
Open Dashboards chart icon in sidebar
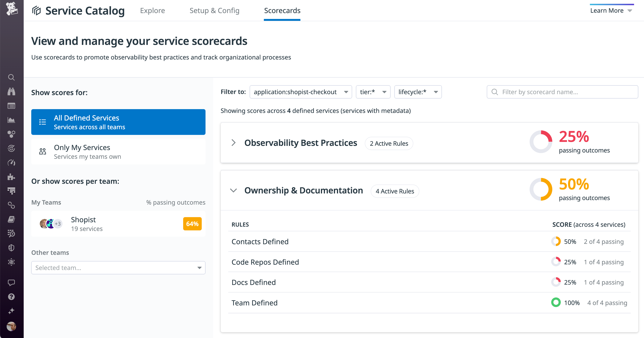[12, 120]
